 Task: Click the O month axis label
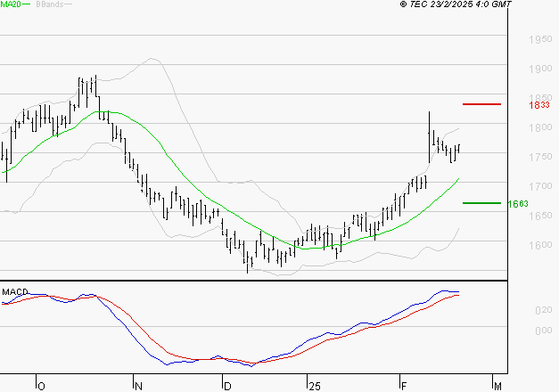point(41,387)
